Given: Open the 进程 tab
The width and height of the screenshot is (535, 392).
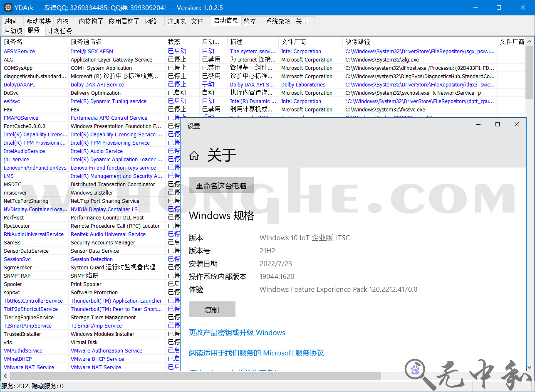Looking at the screenshot, I should pos(10,21).
